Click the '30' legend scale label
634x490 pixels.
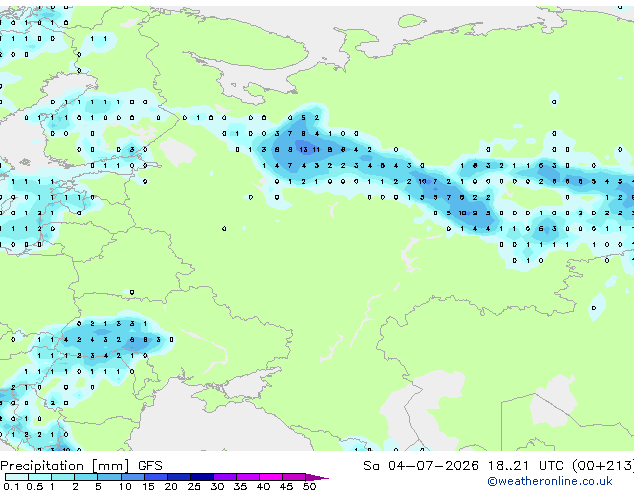217,486
